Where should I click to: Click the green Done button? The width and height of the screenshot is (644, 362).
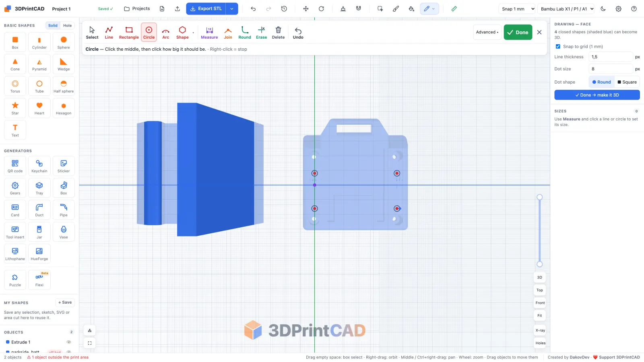point(518,33)
